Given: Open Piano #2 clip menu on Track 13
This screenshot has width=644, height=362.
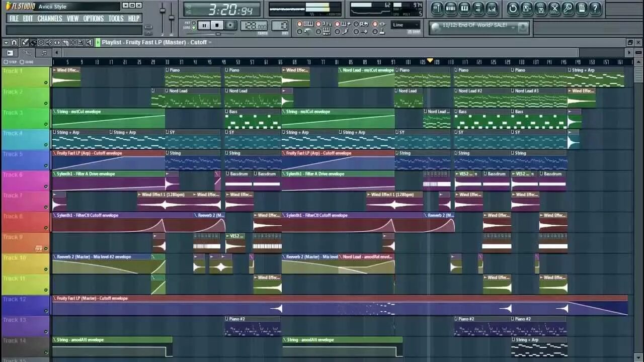Looking at the screenshot, I should point(227,319).
